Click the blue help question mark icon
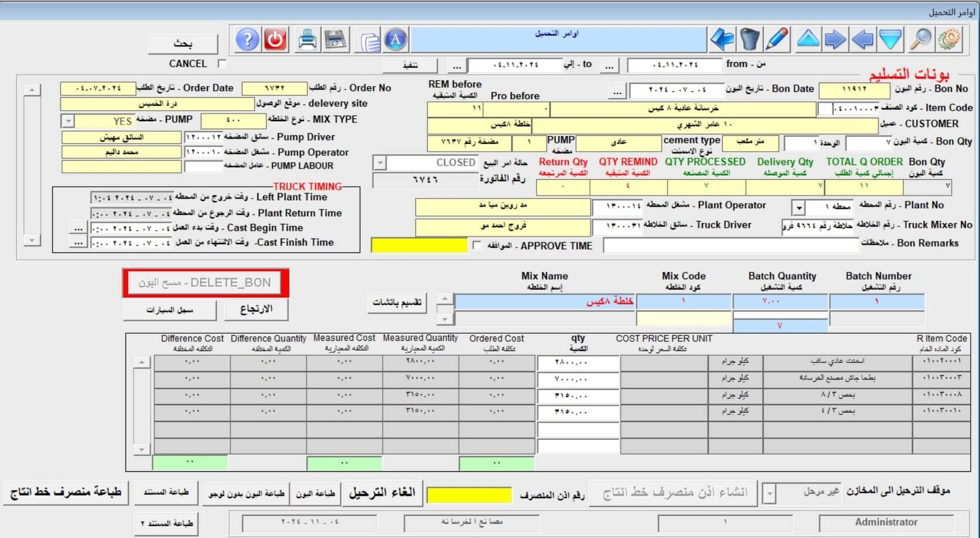This screenshot has height=538, width=980. pyautogui.click(x=247, y=40)
